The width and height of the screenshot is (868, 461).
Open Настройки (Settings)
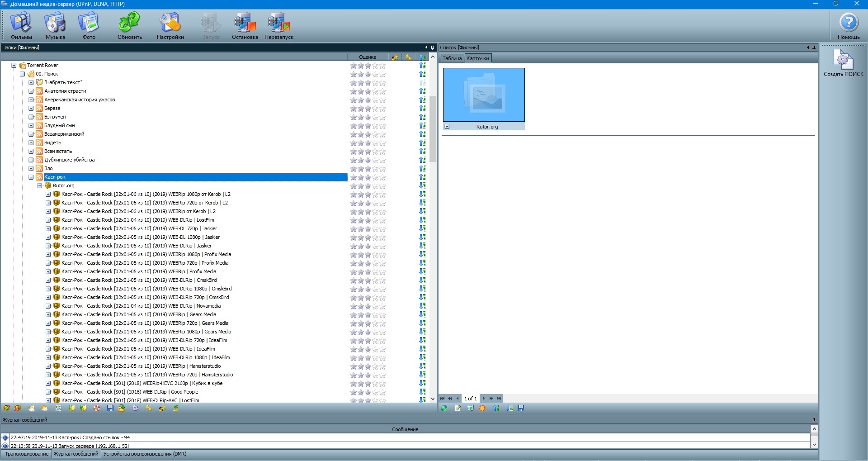(170, 26)
